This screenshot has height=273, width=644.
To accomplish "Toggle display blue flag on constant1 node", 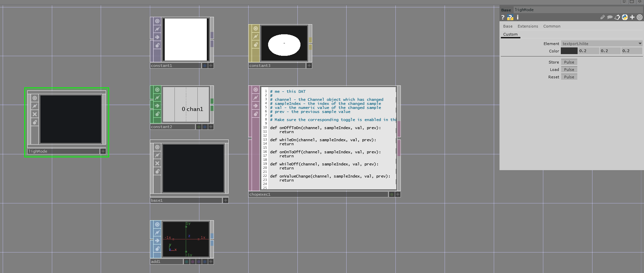I will pos(204,66).
